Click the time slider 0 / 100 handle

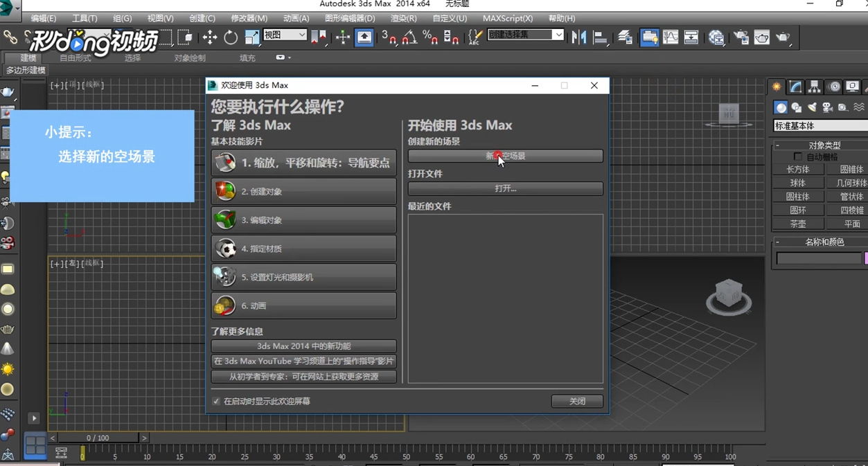tap(98, 438)
